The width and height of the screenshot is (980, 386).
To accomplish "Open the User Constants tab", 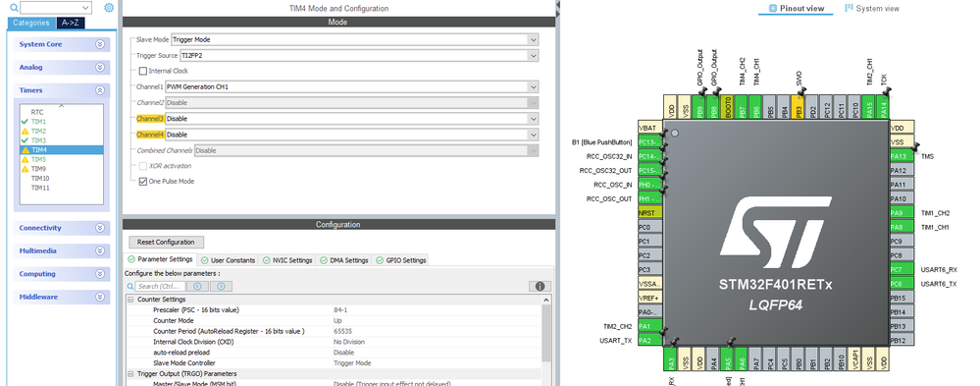I will (229, 260).
